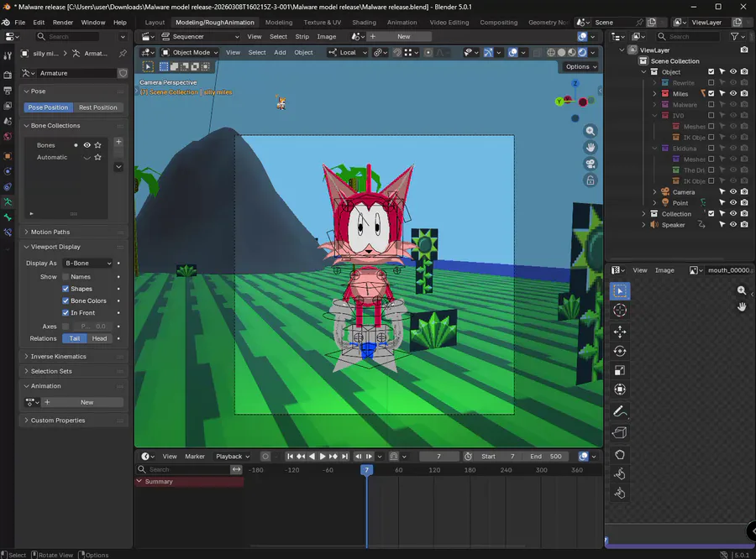This screenshot has height=559, width=756.
Task: Switch to the Layout workspace tab
Action: pos(155,22)
